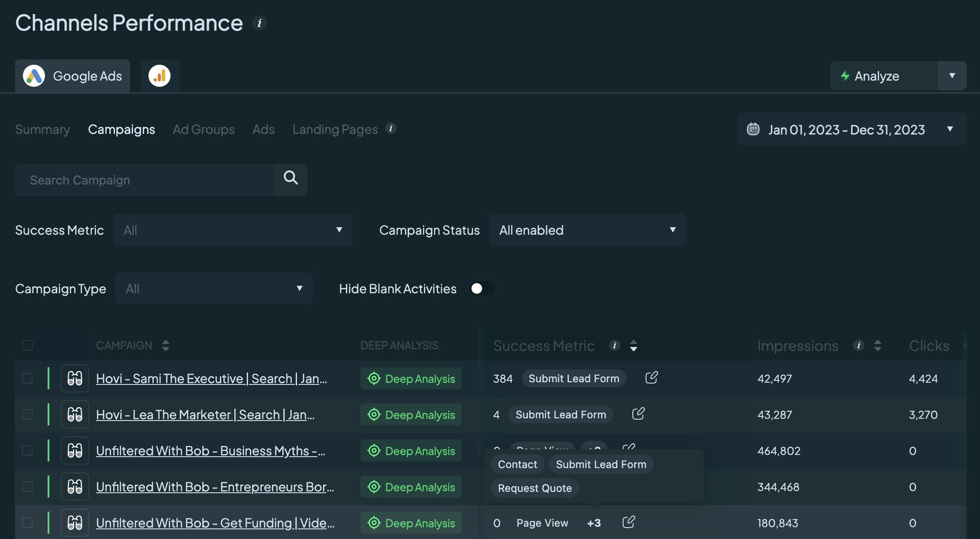Select checkbox for Entrepreneurs Bor... campaign row
Viewport: 980px width, 539px height.
(x=27, y=487)
